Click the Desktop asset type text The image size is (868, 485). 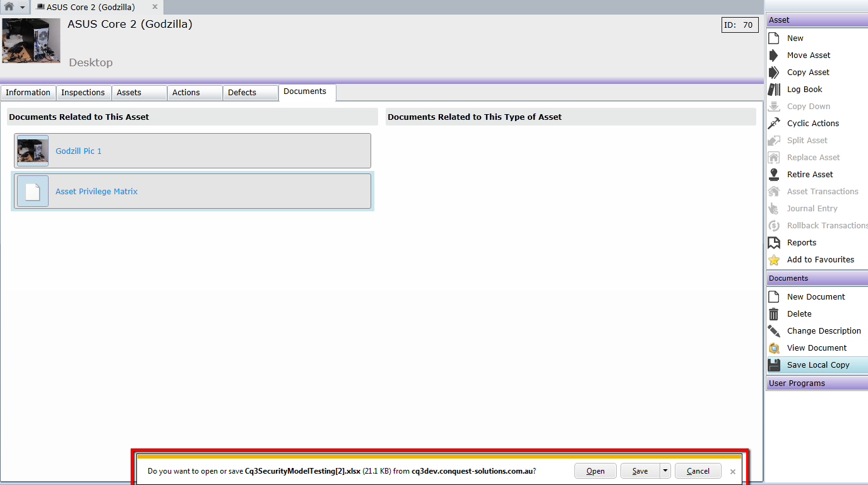pos(91,62)
